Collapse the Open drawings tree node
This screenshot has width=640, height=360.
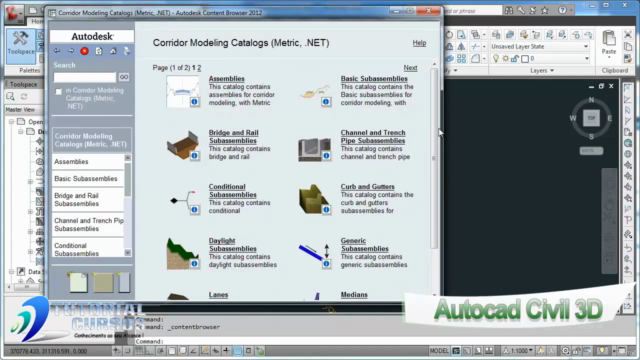(x=11, y=122)
